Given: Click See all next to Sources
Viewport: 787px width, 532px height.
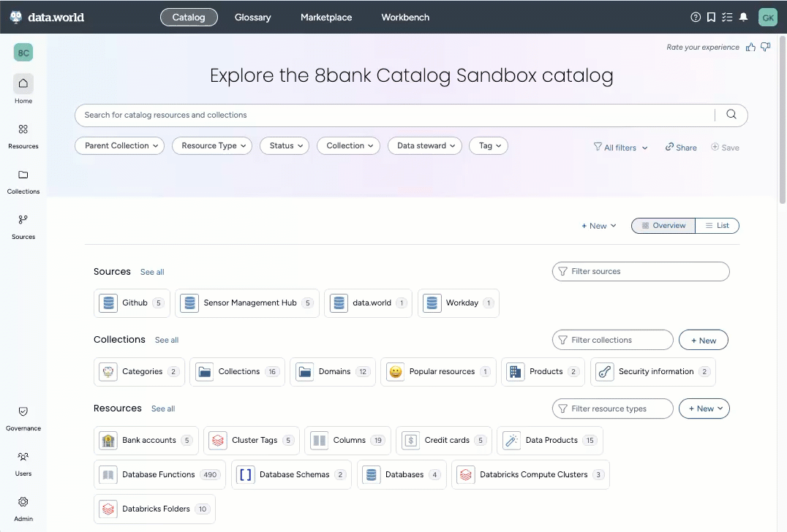Looking at the screenshot, I should (x=152, y=272).
